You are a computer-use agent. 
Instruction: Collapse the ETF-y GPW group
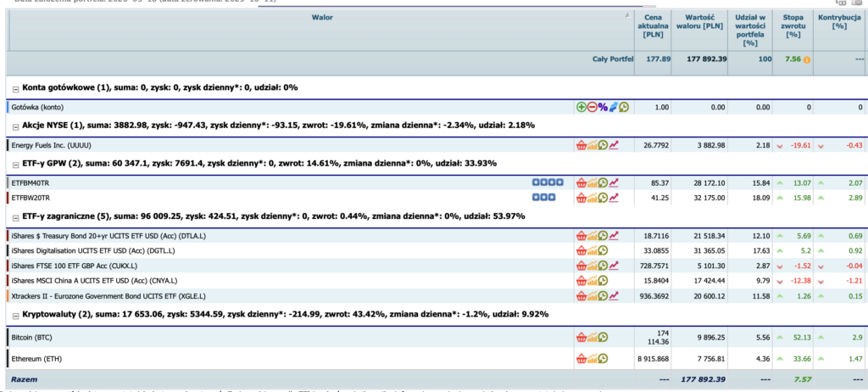point(14,163)
